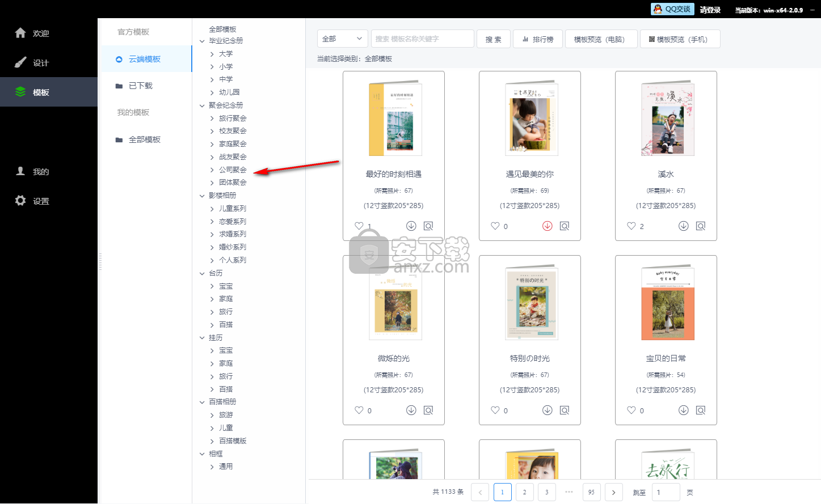Image resolution: width=821 pixels, height=504 pixels.
Task: Open the 全部 category dropdown
Action: click(342, 39)
